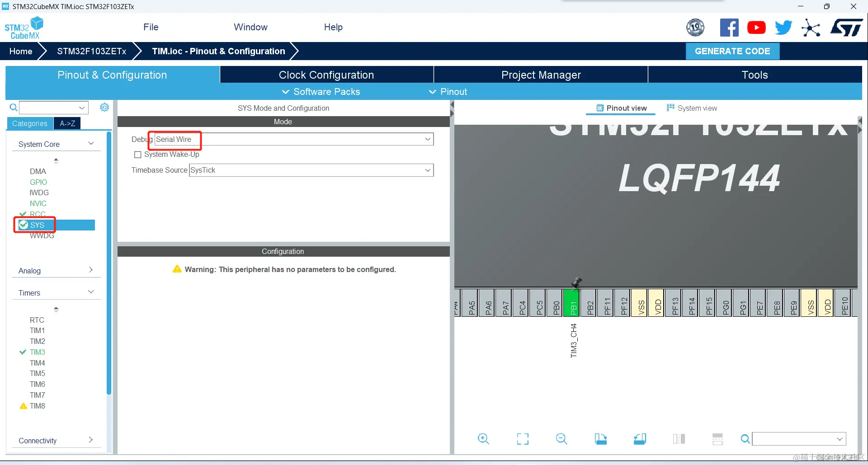
Task: Open the settings gear in categories panel
Action: 104,107
